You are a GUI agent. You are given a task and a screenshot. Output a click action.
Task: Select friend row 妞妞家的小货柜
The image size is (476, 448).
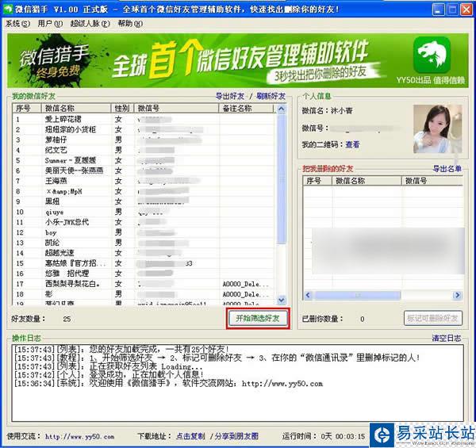tap(144, 129)
